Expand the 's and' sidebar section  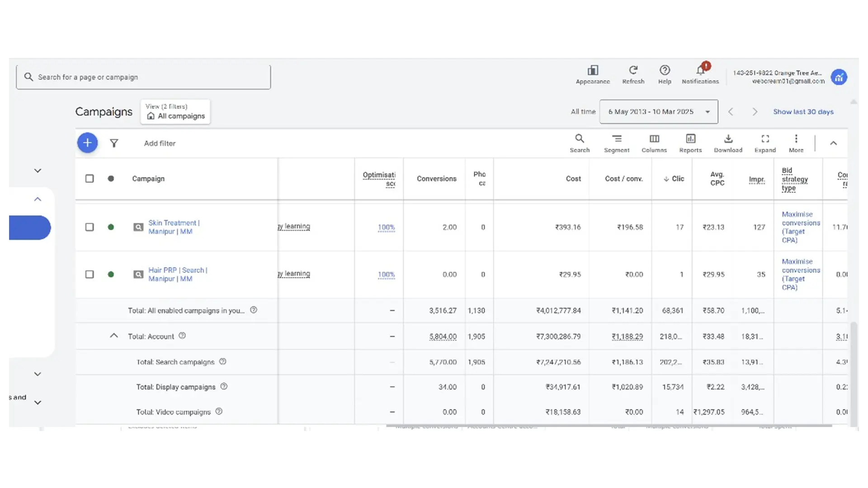[38, 402]
